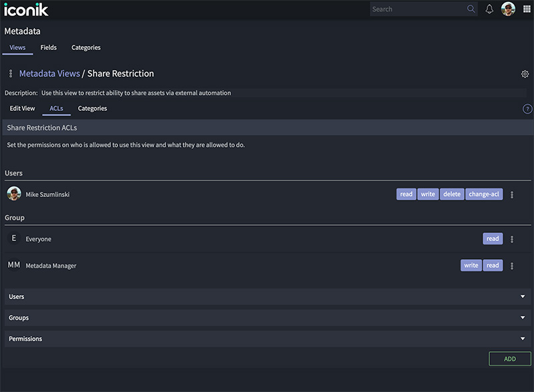Image resolution: width=534 pixels, height=392 pixels.
Task: Toggle Mike Szumlinski's delete permission tag
Action: (452, 194)
